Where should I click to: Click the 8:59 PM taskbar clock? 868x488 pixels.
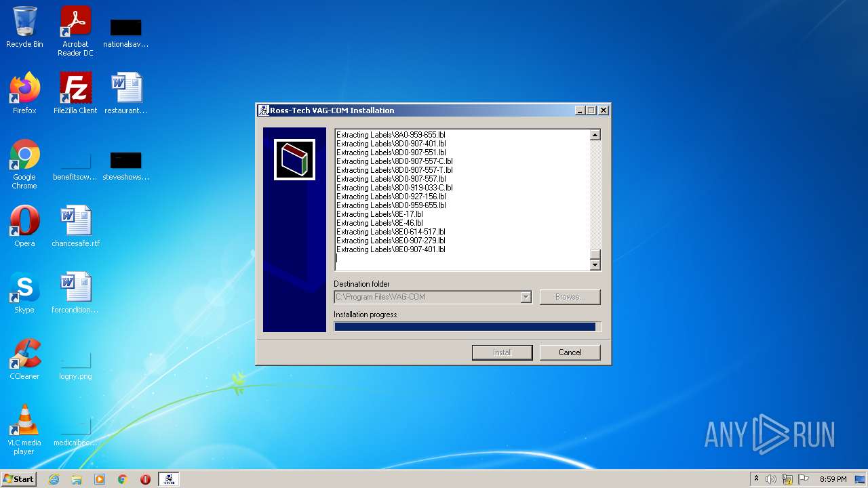833,479
